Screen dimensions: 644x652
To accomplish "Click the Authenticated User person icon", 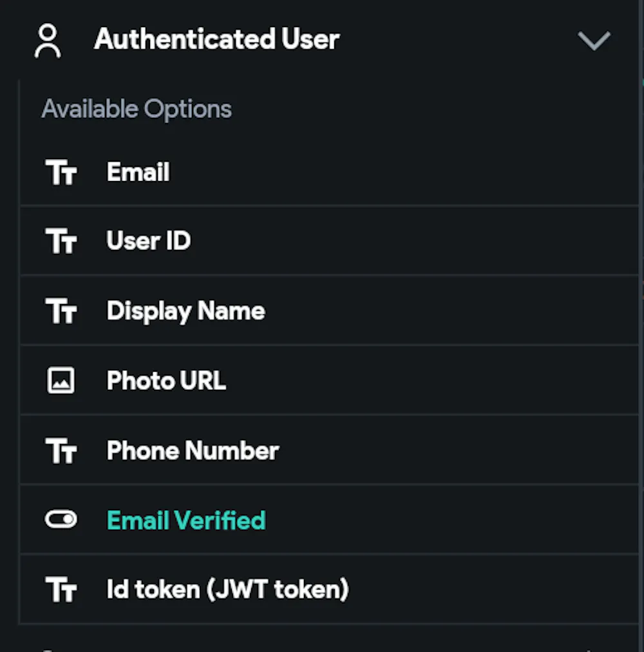I will coord(48,41).
